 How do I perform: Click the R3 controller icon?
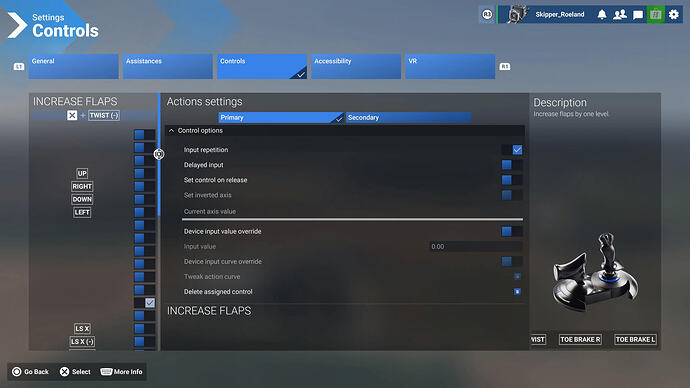487,15
